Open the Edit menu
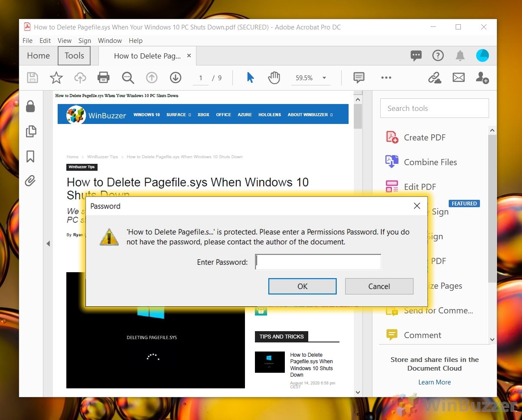The height and width of the screenshot is (420, 522). point(45,41)
